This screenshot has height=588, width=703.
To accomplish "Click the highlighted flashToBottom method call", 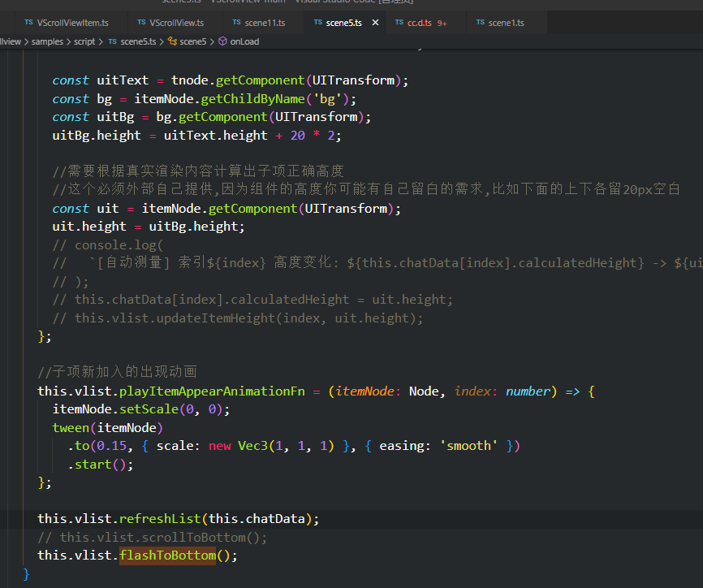I will 168,556.
